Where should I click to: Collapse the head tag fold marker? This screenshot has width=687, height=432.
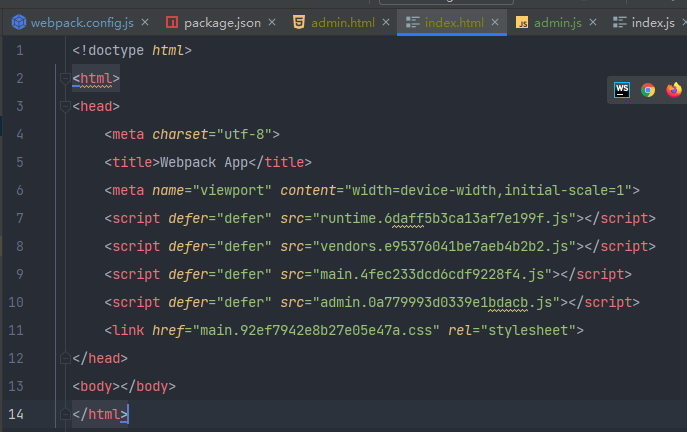click(65, 106)
